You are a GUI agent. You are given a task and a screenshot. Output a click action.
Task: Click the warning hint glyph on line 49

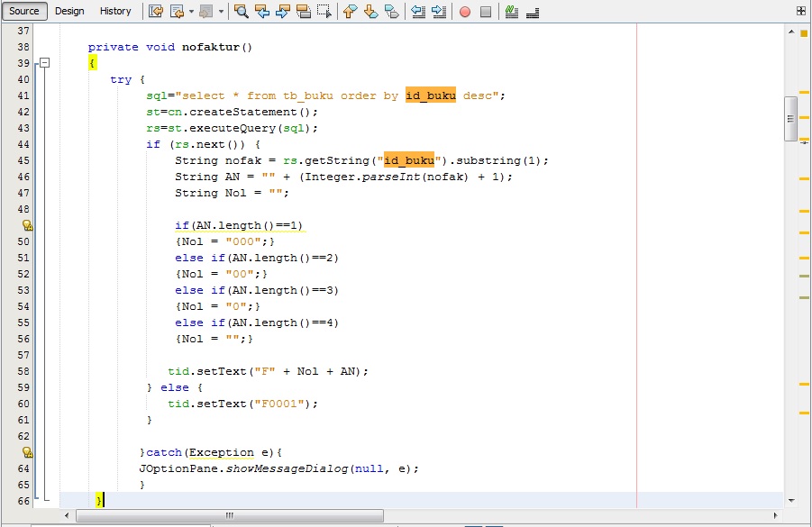26,224
